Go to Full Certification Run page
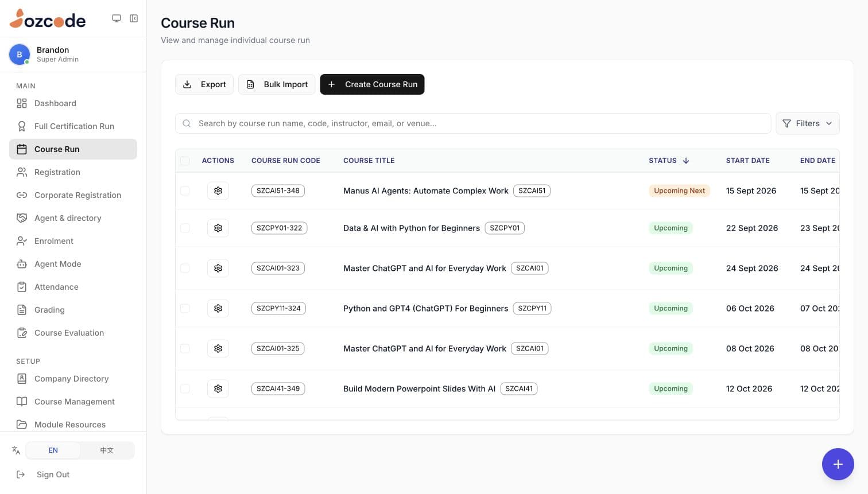The height and width of the screenshot is (494, 868). tap(73, 126)
